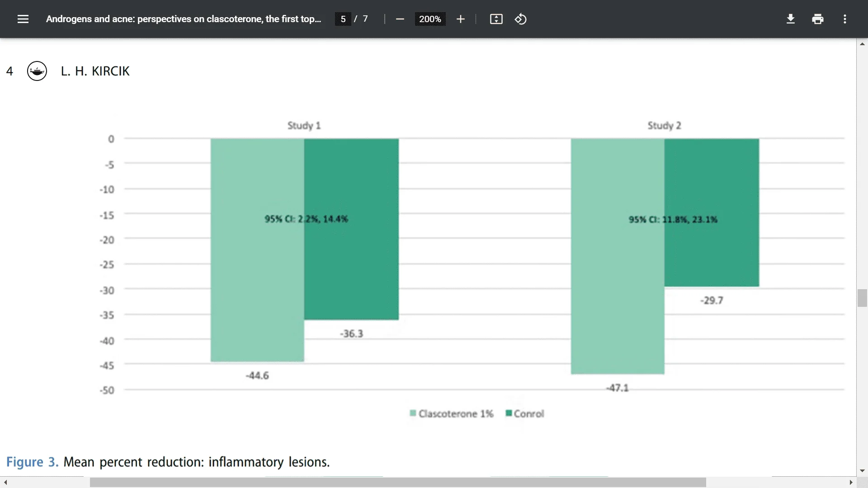Click '95% CI: 2.2%, 14.4%' annotation

point(306,219)
